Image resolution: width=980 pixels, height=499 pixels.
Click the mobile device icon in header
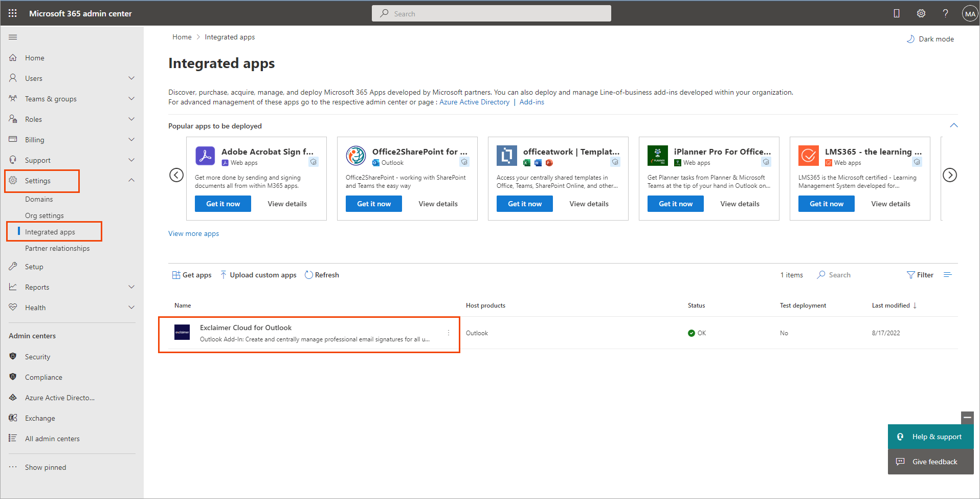click(x=897, y=13)
